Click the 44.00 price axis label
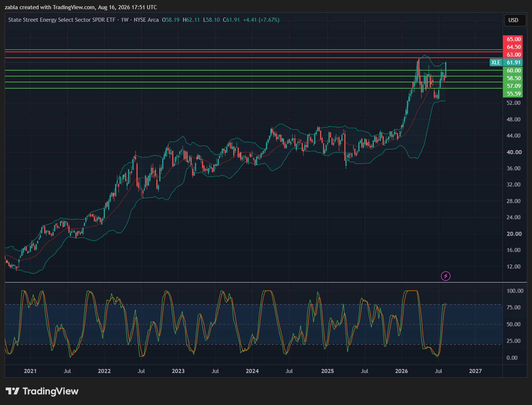The image size is (532, 405). pos(514,136)
